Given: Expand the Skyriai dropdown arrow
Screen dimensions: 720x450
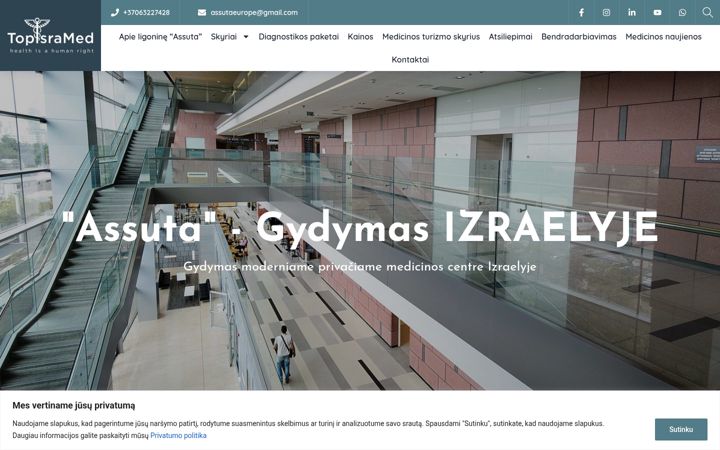Looking at the screenshot, I should 246,37.
